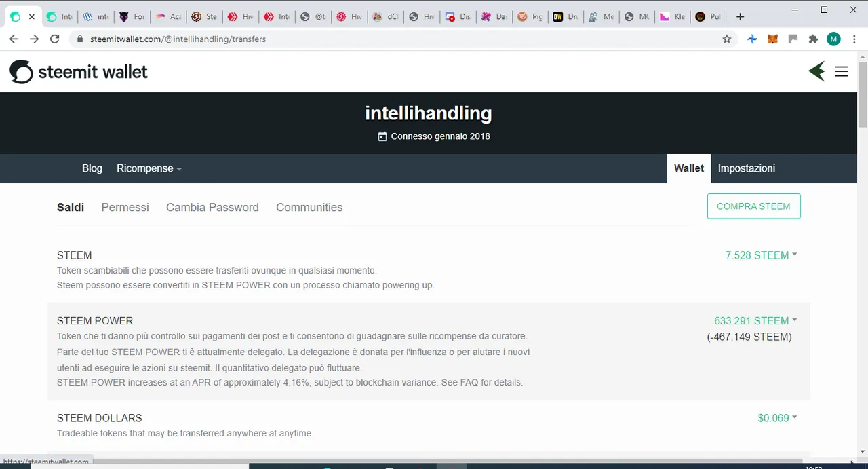Open the hamburger menu on the page
Image resolution: width=868 pixels, height=469 pixels.
pos(841,71)
